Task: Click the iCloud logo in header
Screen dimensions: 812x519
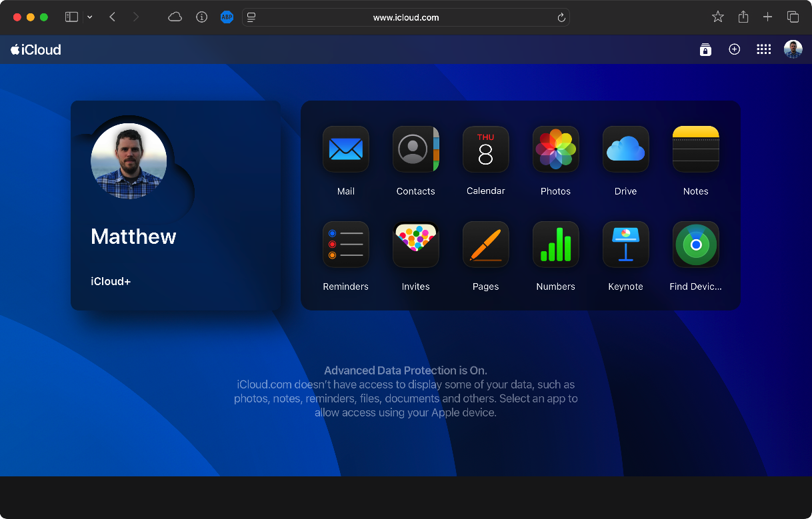Action: coord(36,49)
